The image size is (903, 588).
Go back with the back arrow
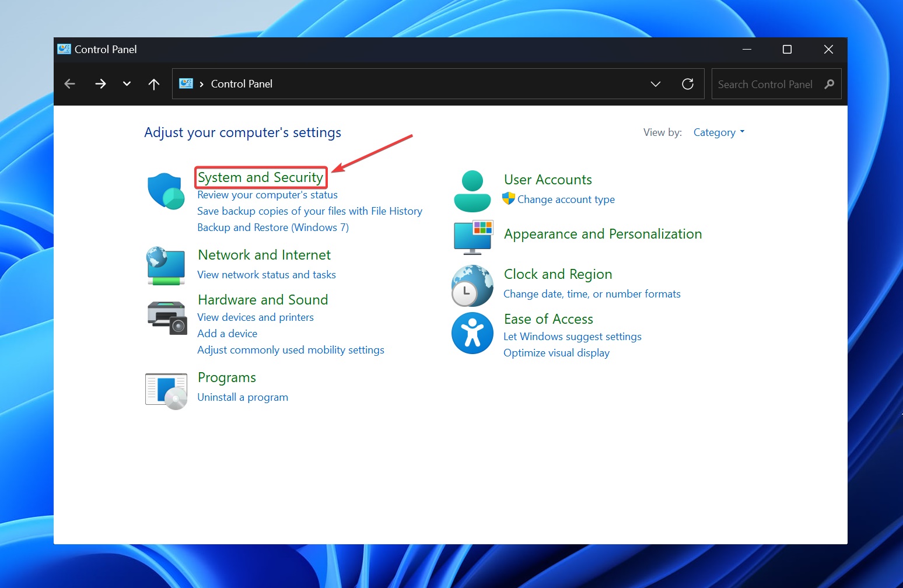click(x=70, y=84)
